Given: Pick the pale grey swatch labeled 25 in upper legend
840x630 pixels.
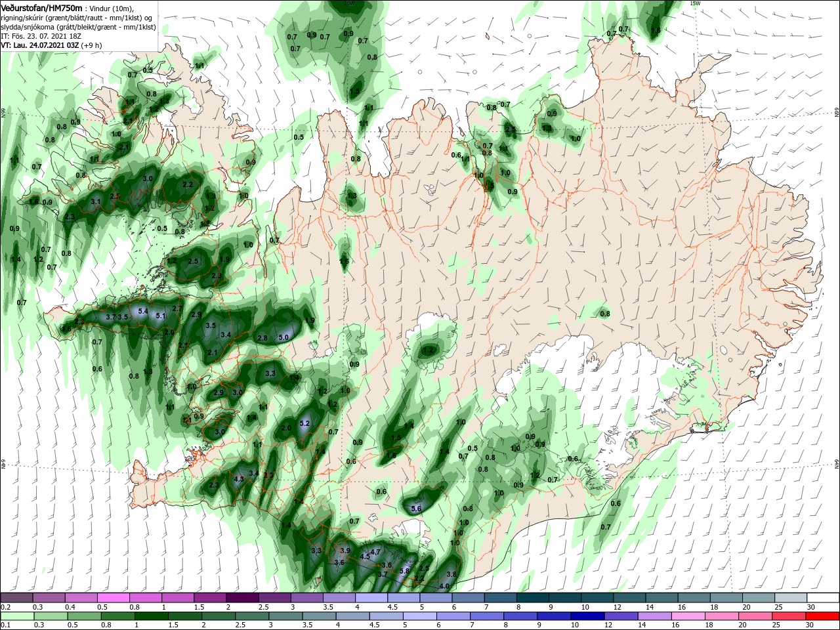Looking at the screenshot, I should [791, 597].
